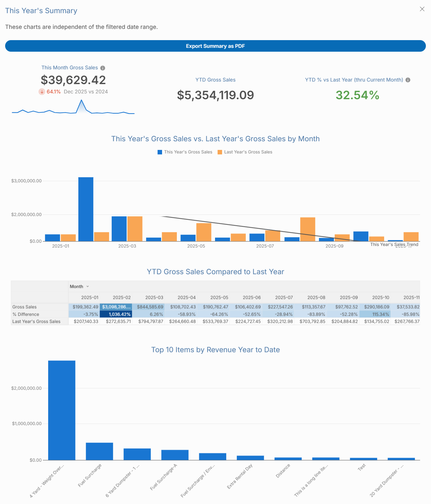Click the 2025-08 orange bar in the monthly chart
Viewport: 431px width, 504px height.
tap(308, 229)
